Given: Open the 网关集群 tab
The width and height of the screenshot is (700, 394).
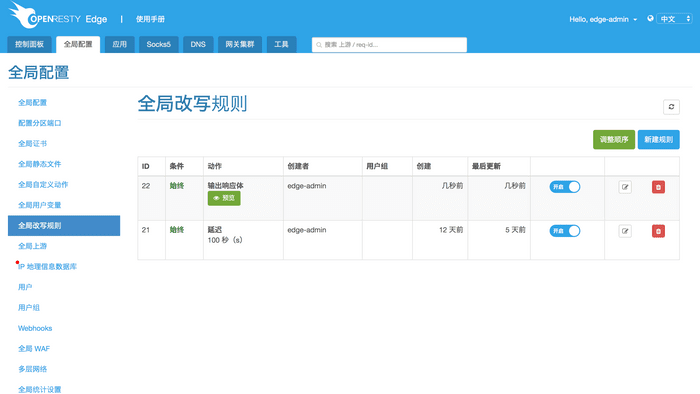Looking at the screenshot, I should (240, 45).
